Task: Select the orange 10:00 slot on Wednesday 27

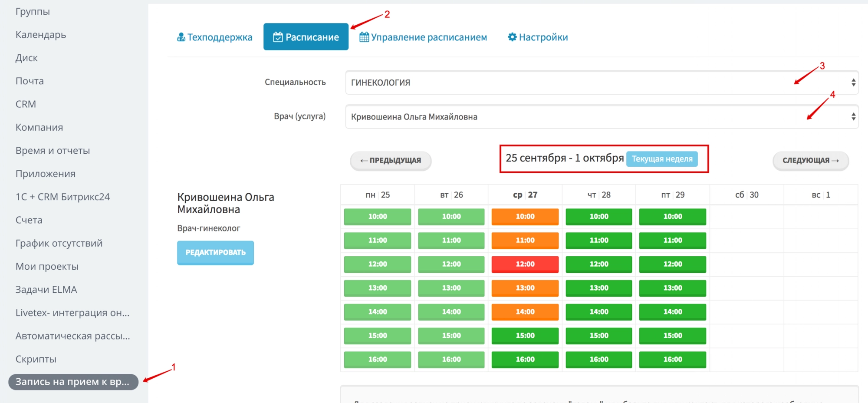Action: (525, 216)
